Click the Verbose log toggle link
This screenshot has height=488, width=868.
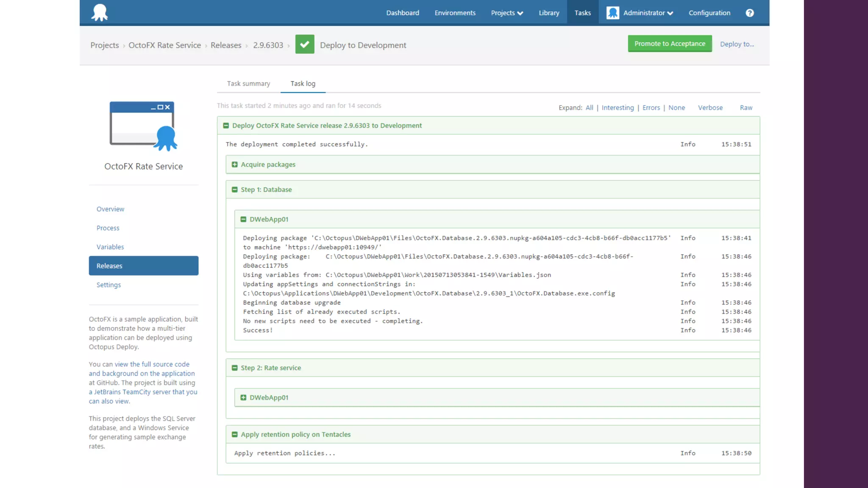(x=710, y=108)
